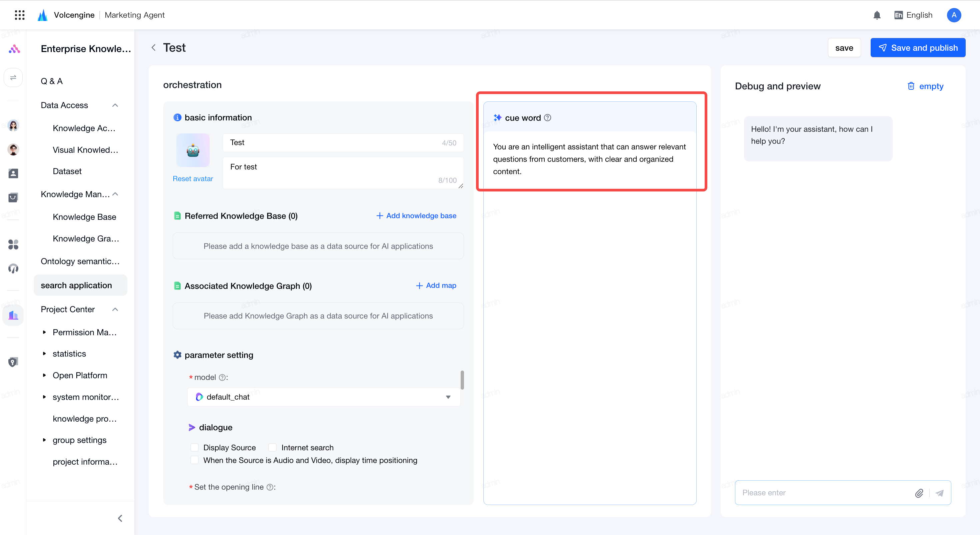
Task: Click the notification bell icon
Action: point(877,15)
